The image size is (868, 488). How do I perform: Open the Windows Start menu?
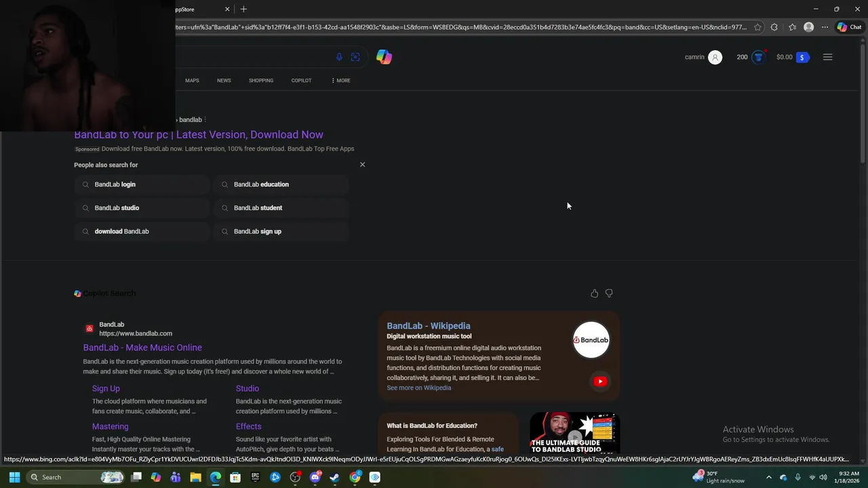tap(14, 477)
